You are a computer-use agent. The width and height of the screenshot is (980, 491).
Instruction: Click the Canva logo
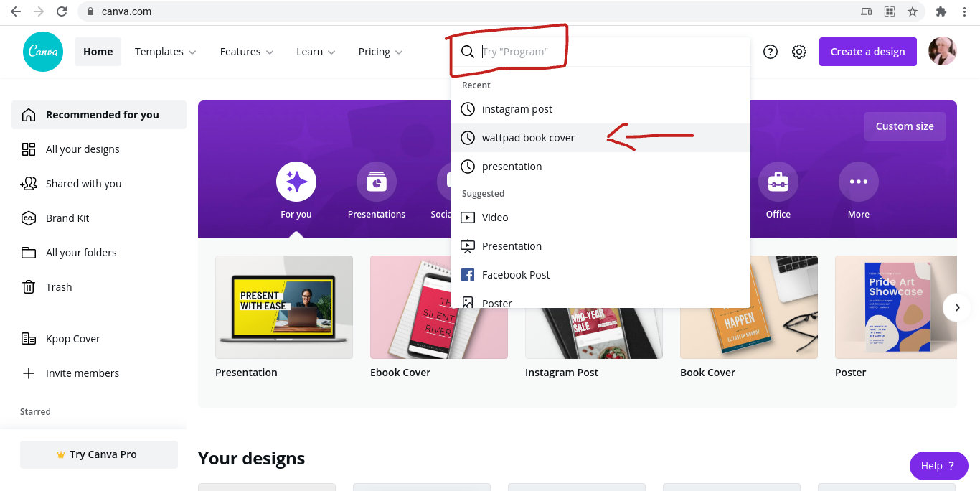[43, 52]
